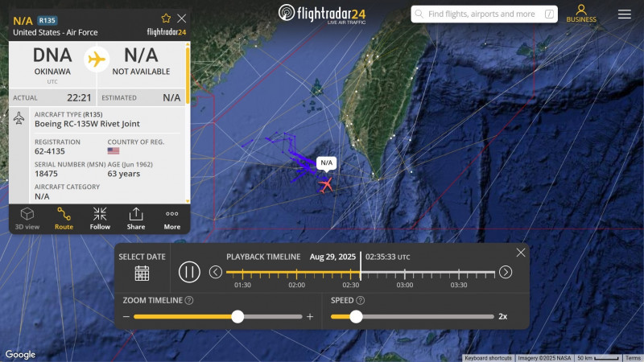Select the red RC-135 aircraft on map
Screen dimensions: 644x362
click(x=326, y=185)
